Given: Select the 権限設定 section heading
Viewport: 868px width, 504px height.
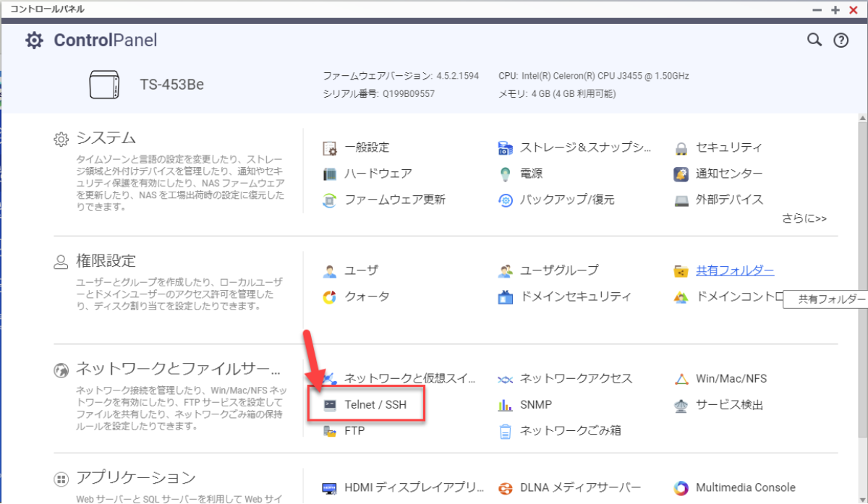Looking at the screenshot, I should pos(106,260).
